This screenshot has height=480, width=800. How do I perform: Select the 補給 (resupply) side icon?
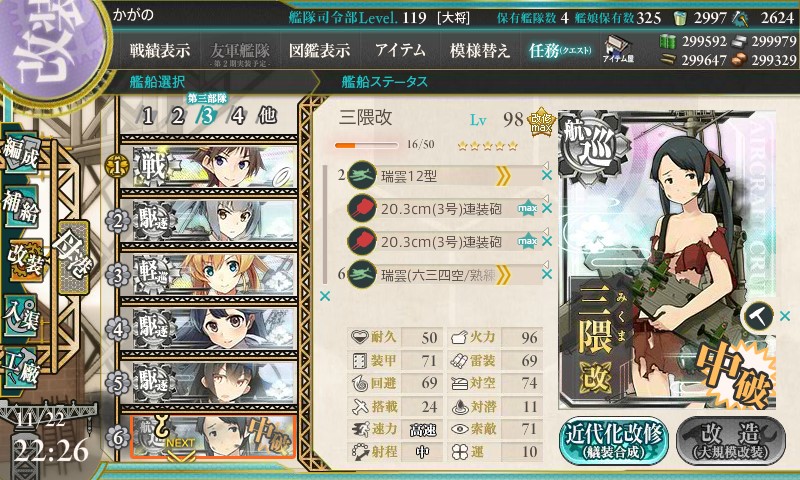pos(20,207)
